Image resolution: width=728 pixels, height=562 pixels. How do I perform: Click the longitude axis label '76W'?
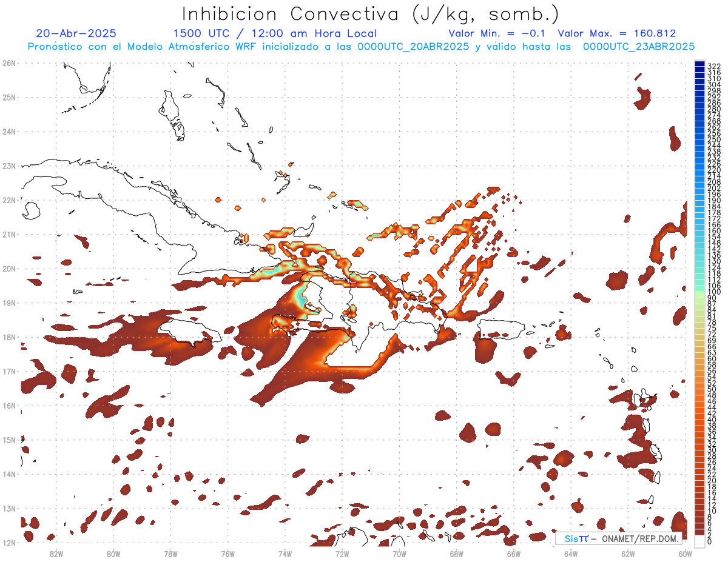227,554
